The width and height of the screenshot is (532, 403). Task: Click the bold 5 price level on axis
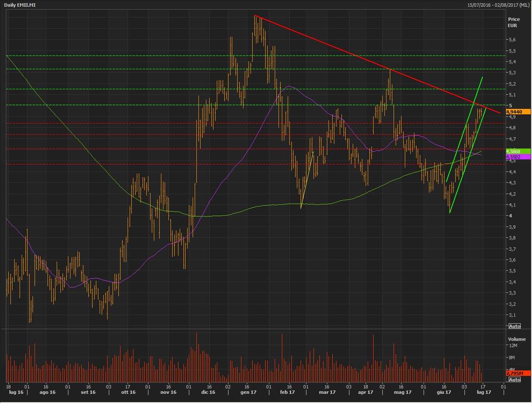click(x=510, y=106)
